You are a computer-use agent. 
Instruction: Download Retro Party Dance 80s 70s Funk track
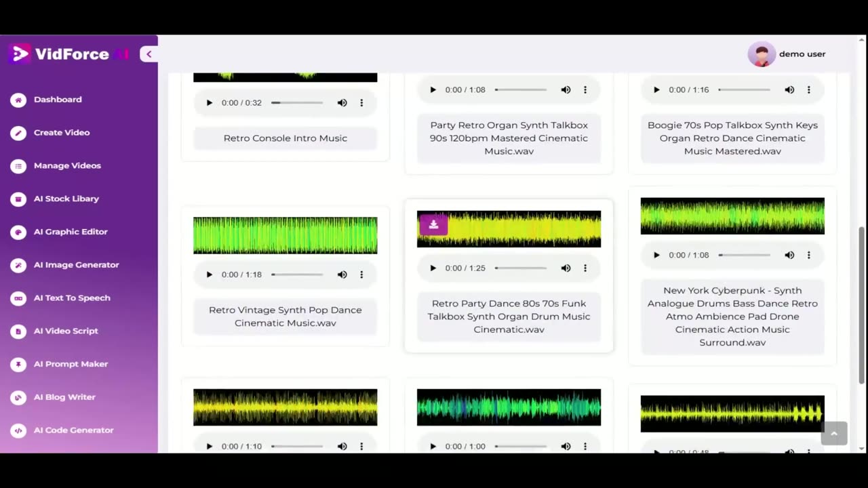click(x=434, y=225)
